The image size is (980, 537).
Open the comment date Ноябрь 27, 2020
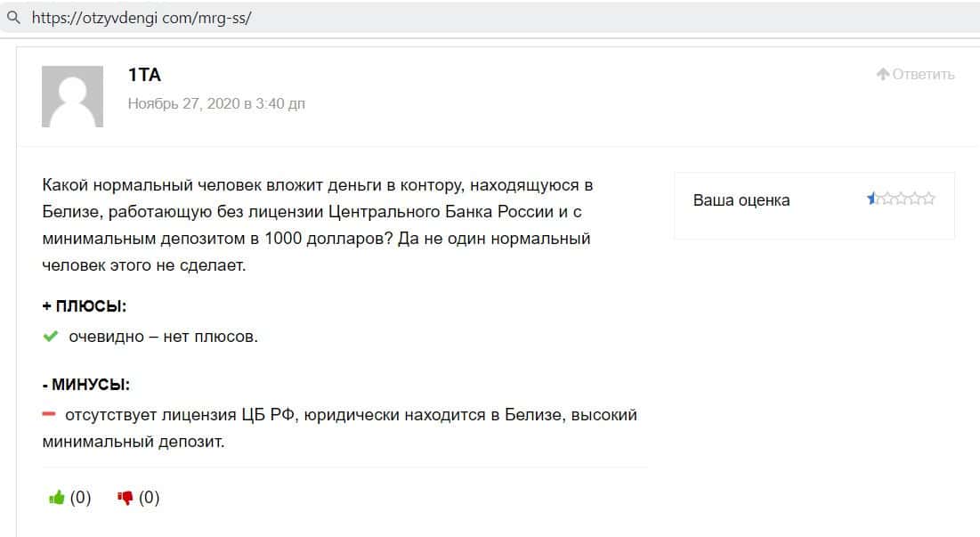pyautogui.click(x=216, y=103)
